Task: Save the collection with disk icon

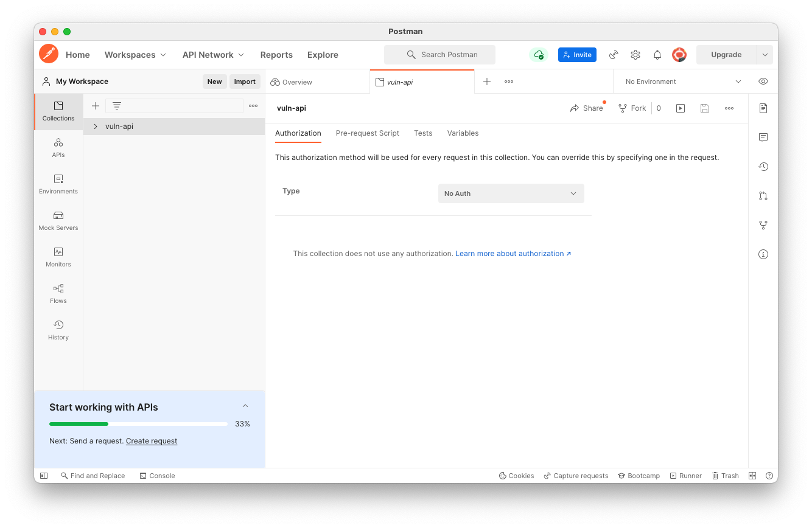Action: pyautogui.click(x=705, y=108)
